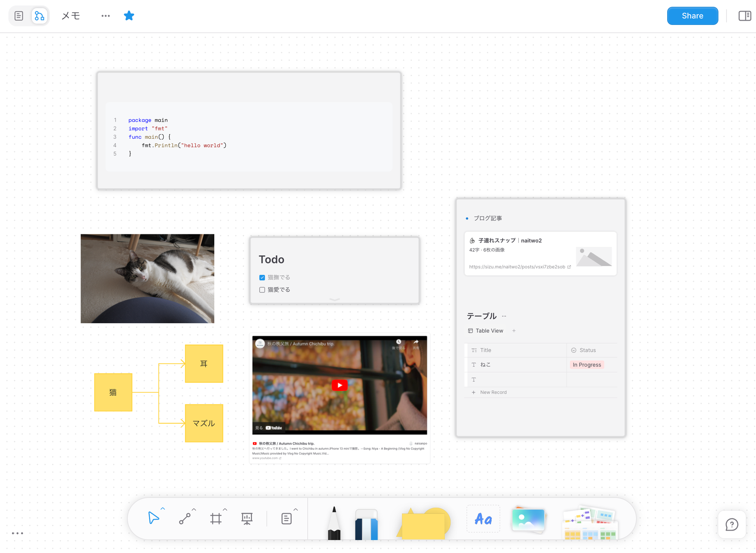Uncheck the 猫撫でる todo item
The width and height of the screenshot is (756, 553).
tap(262, 277)
